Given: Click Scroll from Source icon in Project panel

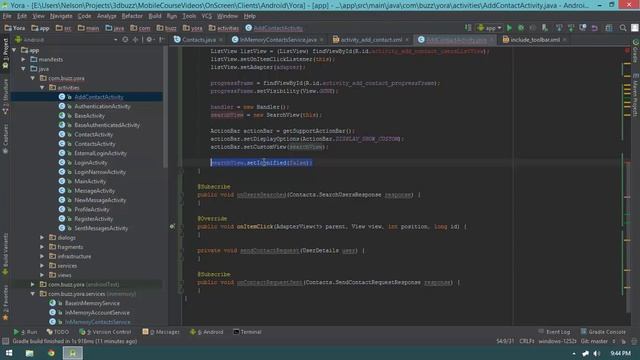Looking at the screenshot, I should (x=125, y=40).
